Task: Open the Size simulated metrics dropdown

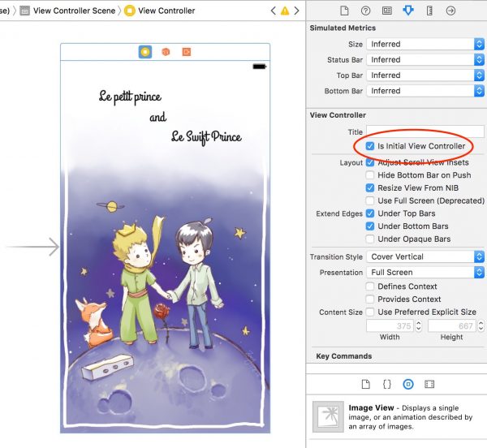Action: [x=425, y=44]
